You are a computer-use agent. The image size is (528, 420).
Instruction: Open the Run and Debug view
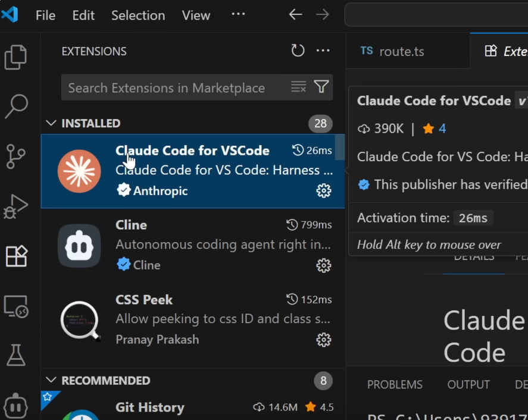pyautogui.click(x=16, y=206)
